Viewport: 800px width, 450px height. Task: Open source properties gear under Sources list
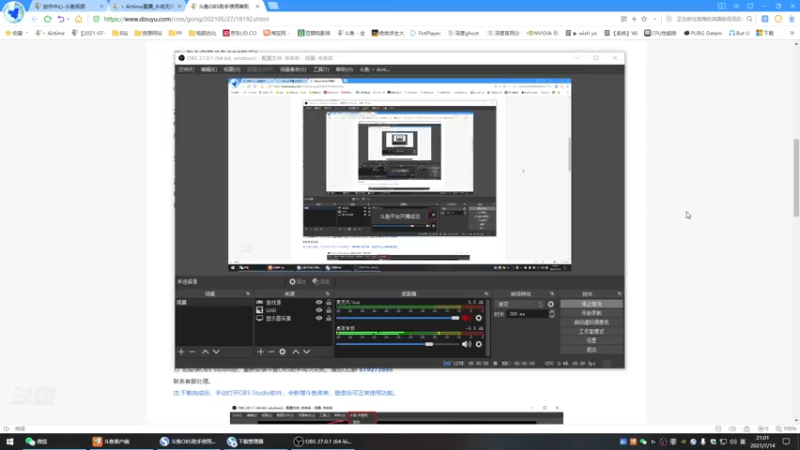point(283,352)
